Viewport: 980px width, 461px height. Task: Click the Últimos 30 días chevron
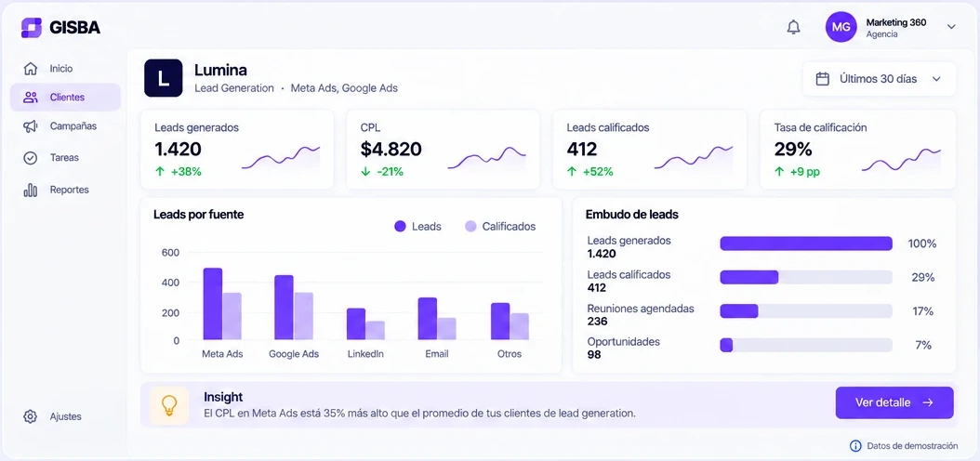tap(936, 79)
